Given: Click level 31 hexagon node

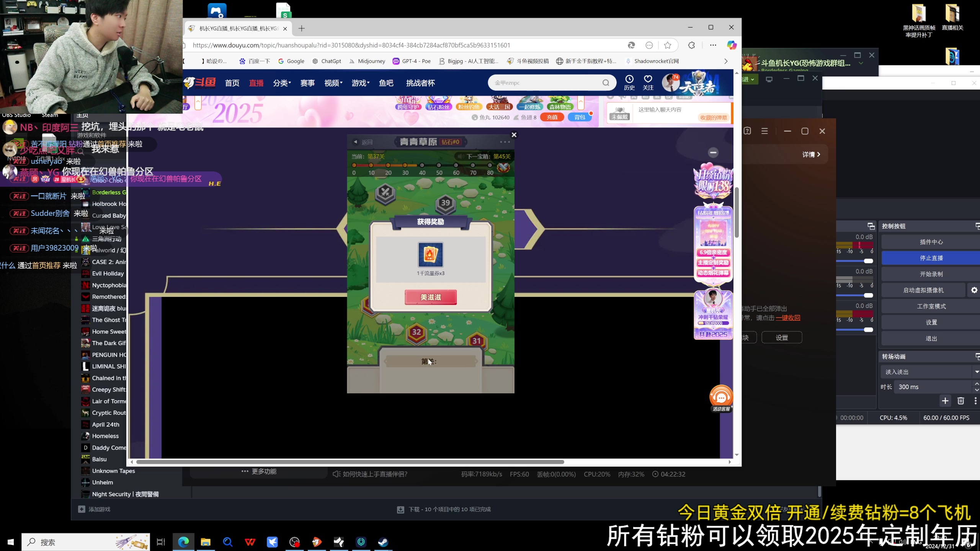Looking at the screenshot, I should (476, 341).
